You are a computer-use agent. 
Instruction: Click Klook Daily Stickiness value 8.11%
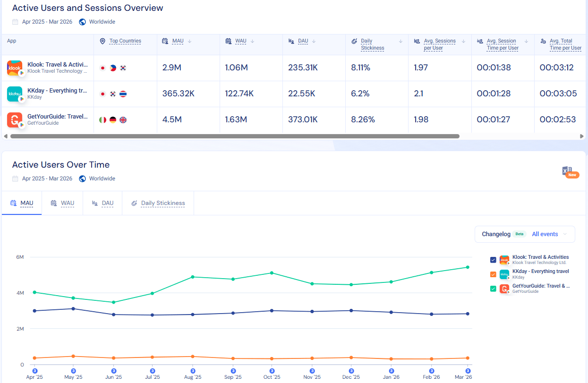coord(361,68)
